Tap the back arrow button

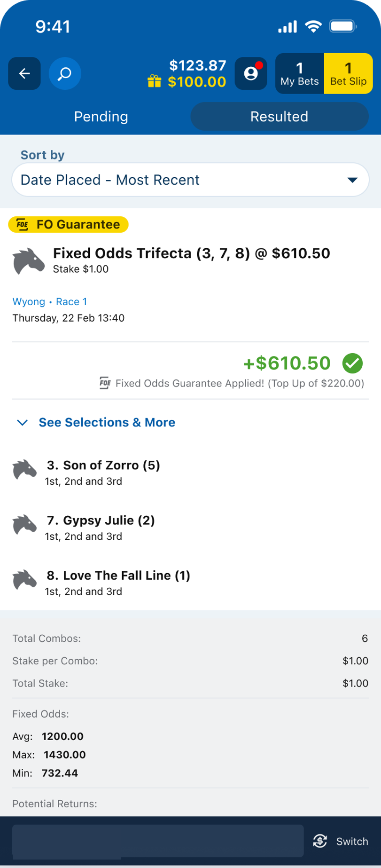(24, 73)
